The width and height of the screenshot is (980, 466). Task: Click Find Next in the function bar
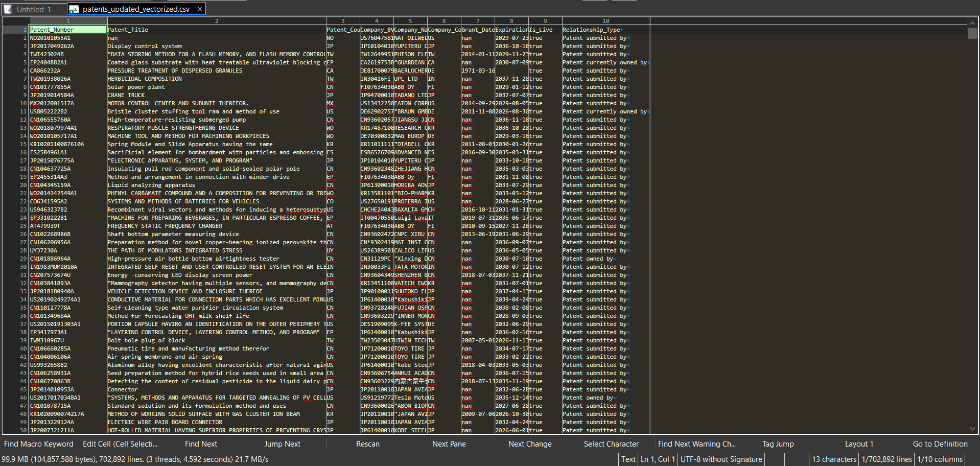pos(201,444)
